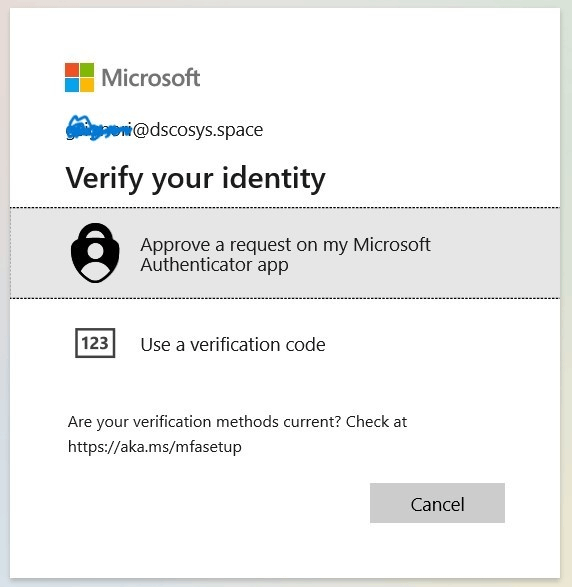Click the "Authenticator app" text line
Screen dimensions: 572x587
[x=214, y=265]
